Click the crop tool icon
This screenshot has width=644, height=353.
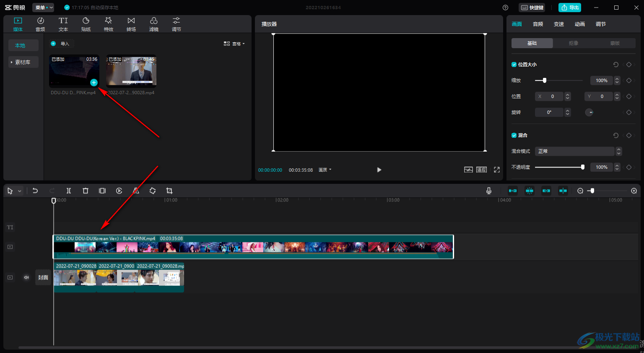(169, 191)
